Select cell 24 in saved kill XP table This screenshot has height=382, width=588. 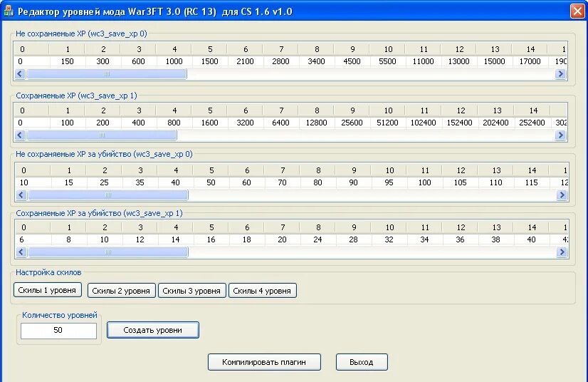click(x=317, y=239)
